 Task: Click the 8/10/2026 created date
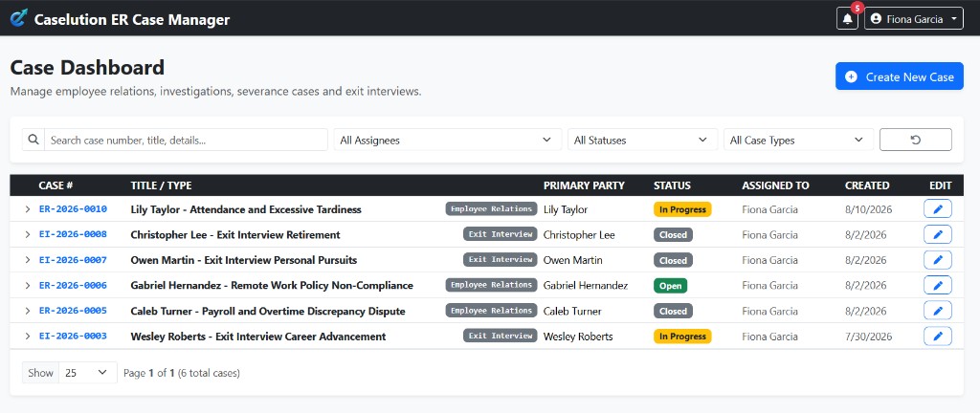click(x=868, y=209)
